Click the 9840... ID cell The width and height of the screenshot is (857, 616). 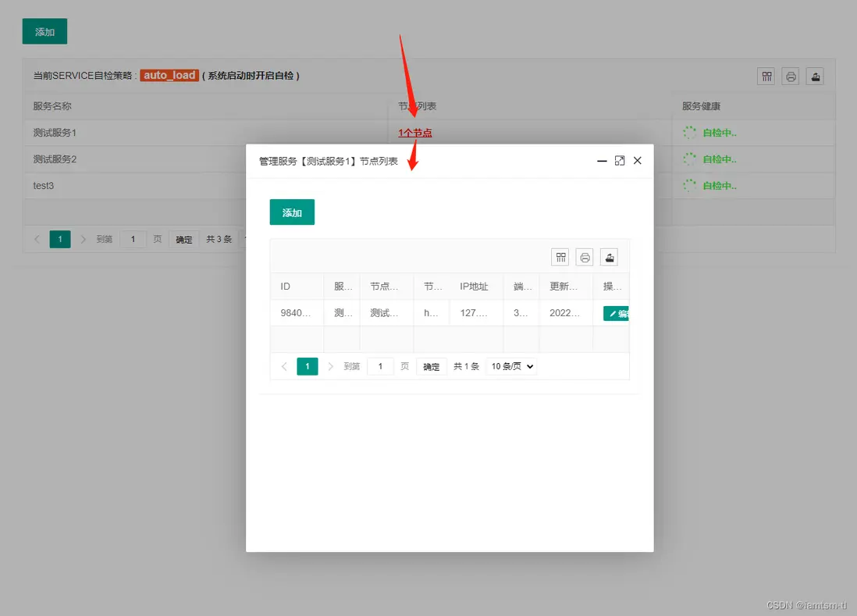296,312
